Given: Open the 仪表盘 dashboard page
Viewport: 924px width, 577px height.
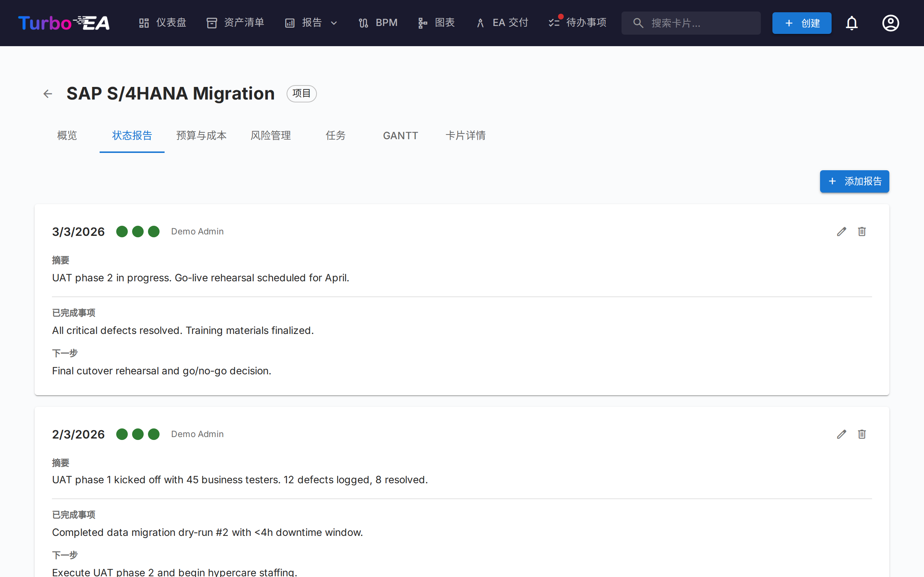Looking at the screenshot, I should [x=163, y=23].
